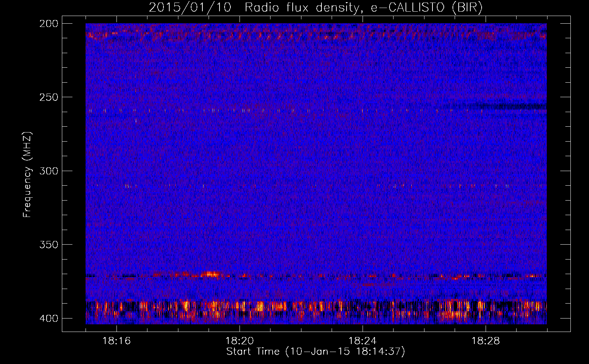Click the 18:24 time tick label
Image resolution: width=589 pixels, height=364 pixels.
point(363,341)
